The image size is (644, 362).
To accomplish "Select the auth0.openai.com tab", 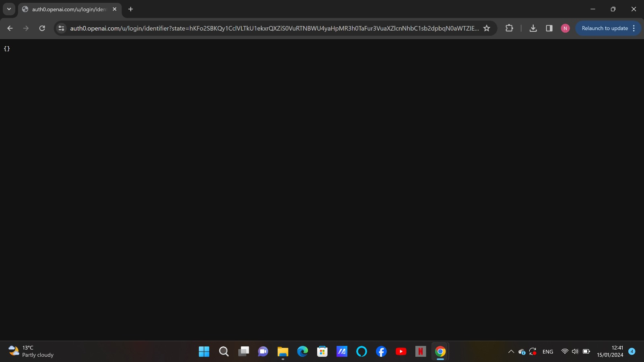I will (68, 9).
